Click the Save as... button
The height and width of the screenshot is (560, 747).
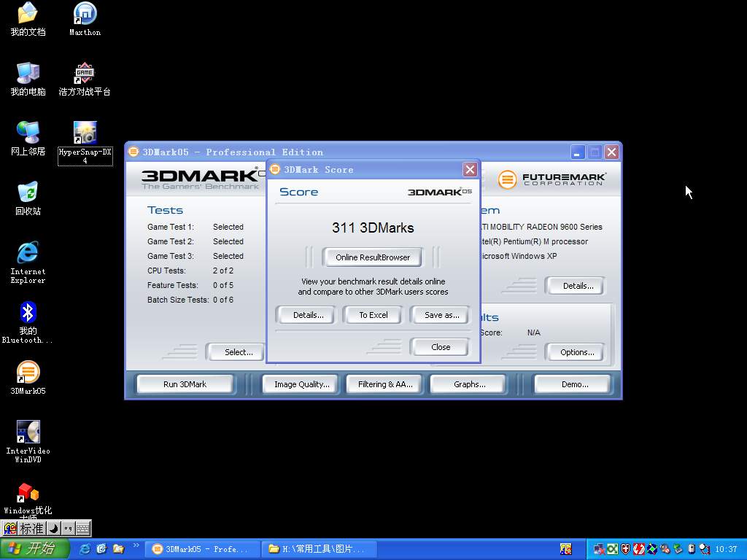click(441, 315)
